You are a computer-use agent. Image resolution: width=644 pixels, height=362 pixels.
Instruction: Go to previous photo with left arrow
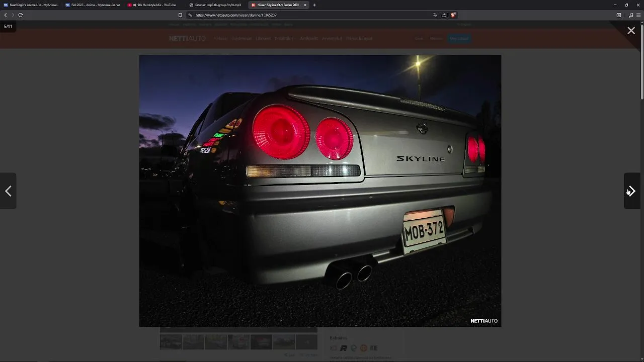tap(8, 191)
